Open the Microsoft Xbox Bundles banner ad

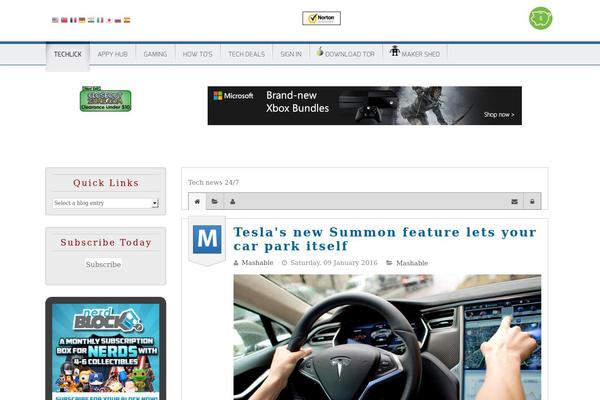(x=365, y=106)
